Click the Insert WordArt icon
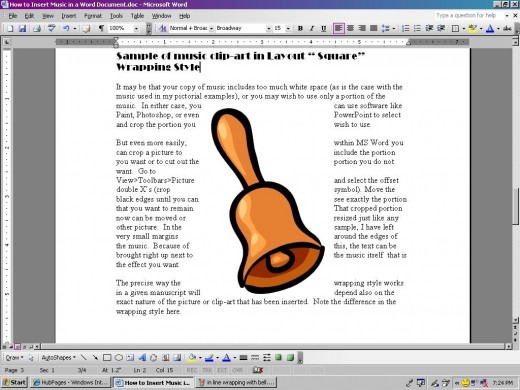520x390 pixels. (142, 358)
